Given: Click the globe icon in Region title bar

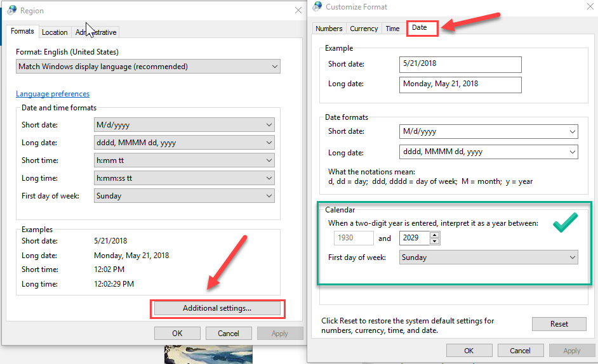Looking at the screenshot, I should pyautogui.click(x=12, y=10).
